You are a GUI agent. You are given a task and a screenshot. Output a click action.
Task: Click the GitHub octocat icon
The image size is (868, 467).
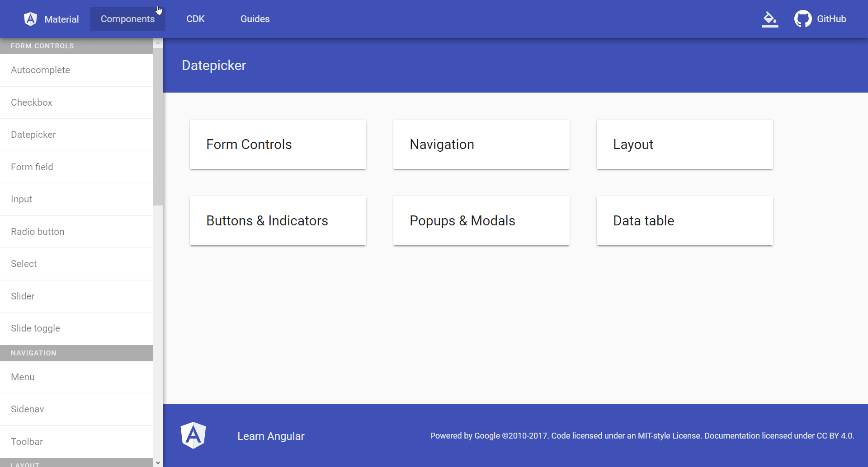(803, 19)
